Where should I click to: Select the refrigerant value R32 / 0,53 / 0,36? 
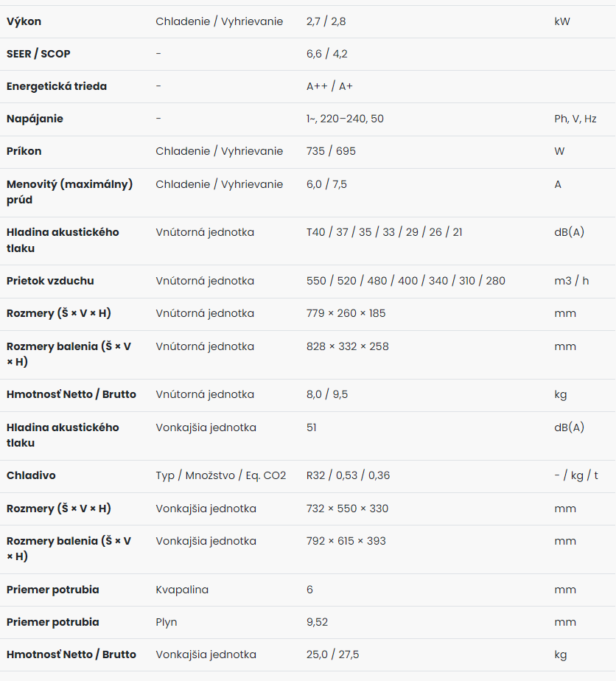(348, 475)
